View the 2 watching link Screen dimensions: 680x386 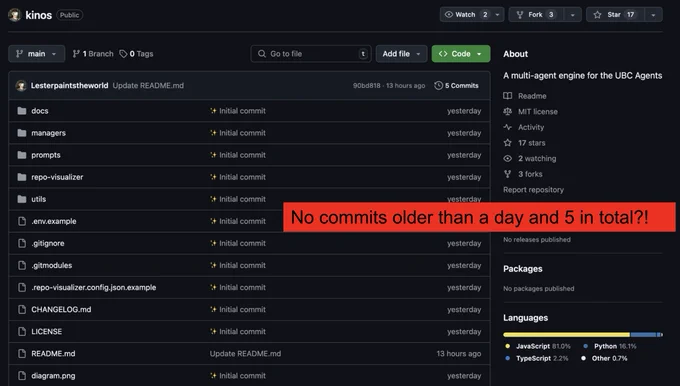[537, 158]
